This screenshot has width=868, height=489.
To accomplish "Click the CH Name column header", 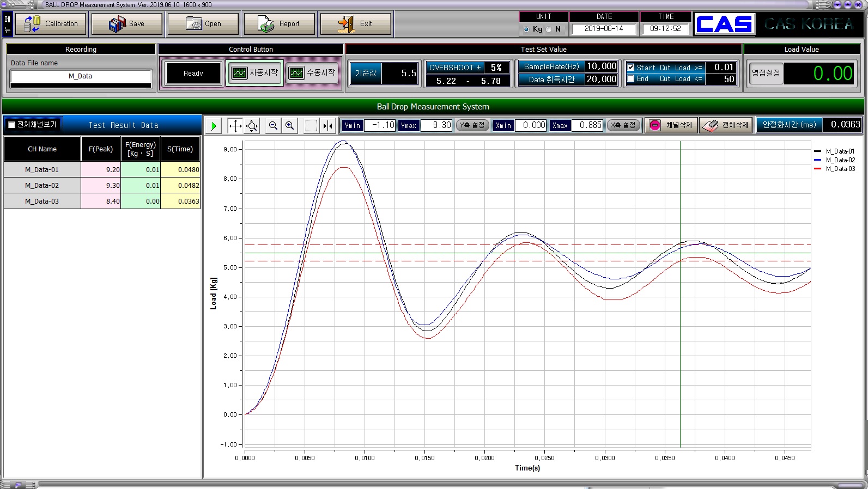I will click(43, 149).
